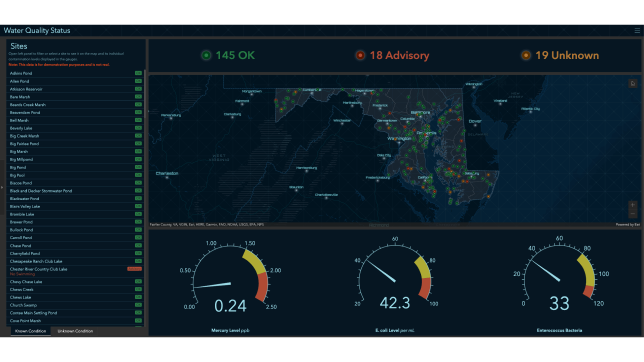Click the Enterococcus value 33
644x362 pixels.
click(x=559, y=303)
